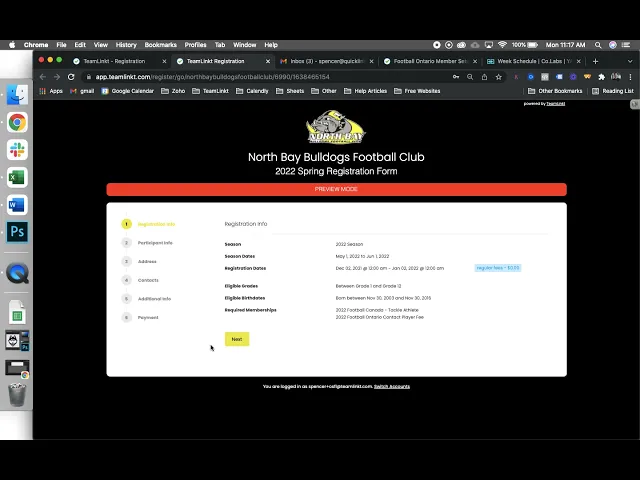Open Photoshop from the dock
Image resolution: width=640 pixels, height=480 pixels.
(17, 232)
